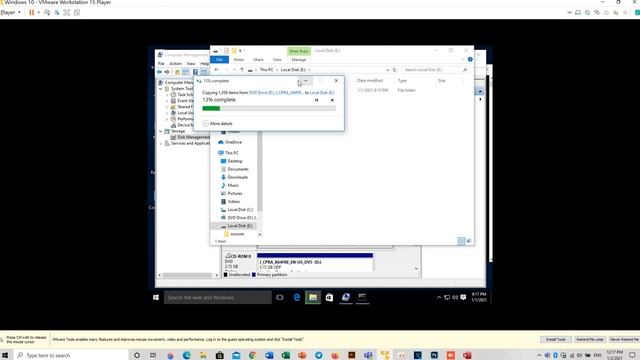Open the address bar history dropdown

(x=387, y=70)
